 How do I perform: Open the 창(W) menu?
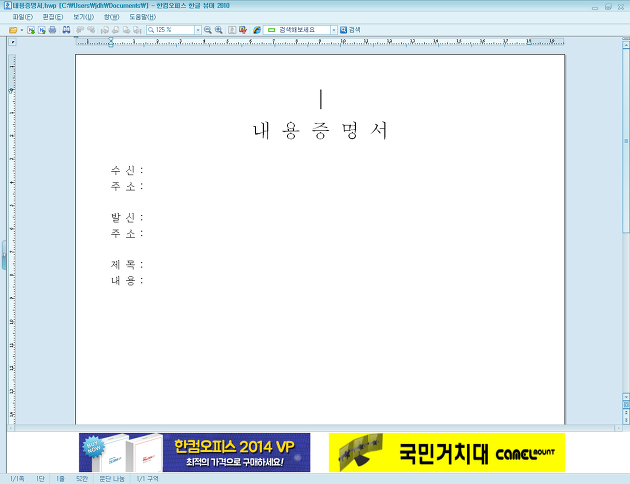point(111,17)
